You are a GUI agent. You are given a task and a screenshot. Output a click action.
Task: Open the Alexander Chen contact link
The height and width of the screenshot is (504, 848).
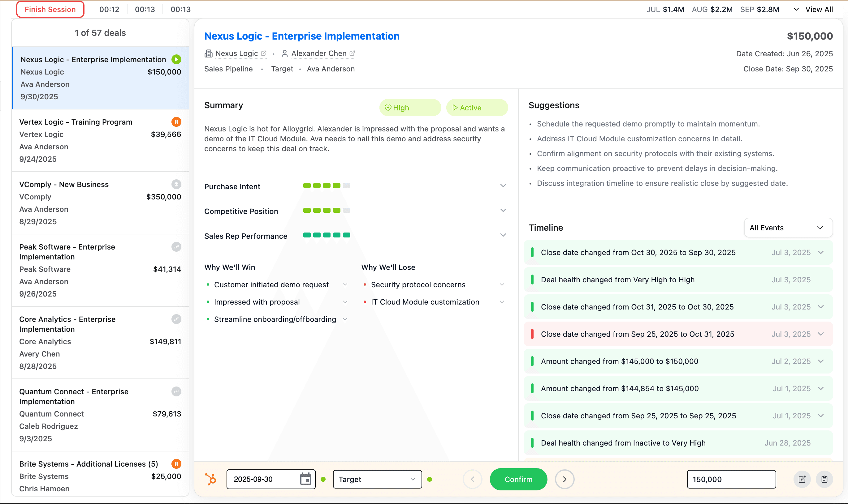(x=319, y=53)
